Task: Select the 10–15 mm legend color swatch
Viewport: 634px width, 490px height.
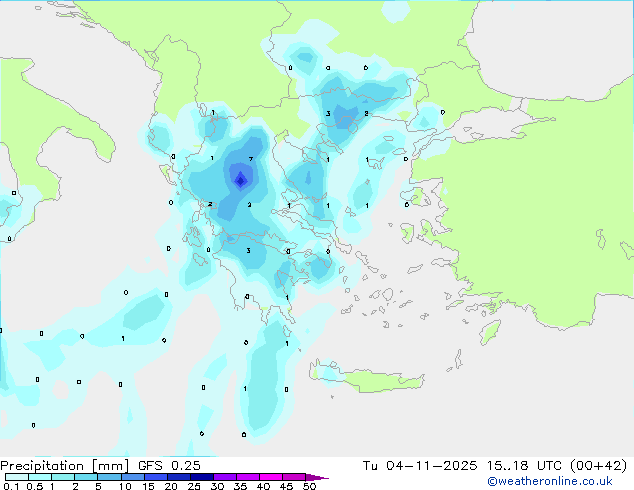Action: pos(132,477)
